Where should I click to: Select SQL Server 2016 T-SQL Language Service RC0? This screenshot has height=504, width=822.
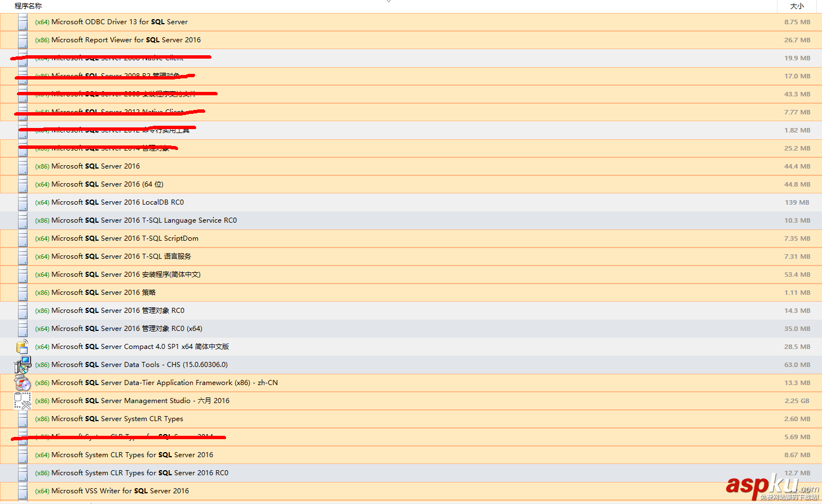point(136,220)
